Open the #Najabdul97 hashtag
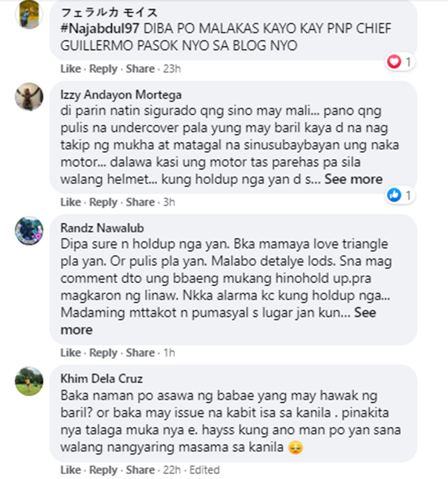 (100, 29)
